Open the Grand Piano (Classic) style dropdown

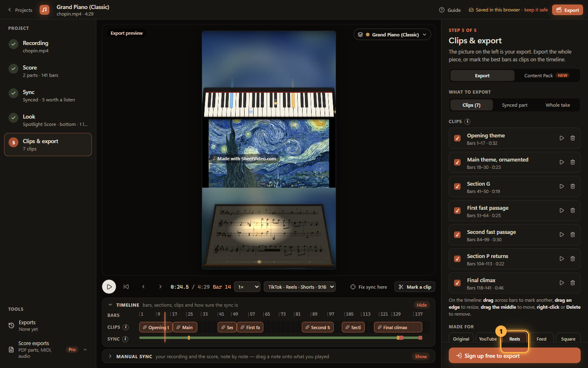click(x=392, y=35)
